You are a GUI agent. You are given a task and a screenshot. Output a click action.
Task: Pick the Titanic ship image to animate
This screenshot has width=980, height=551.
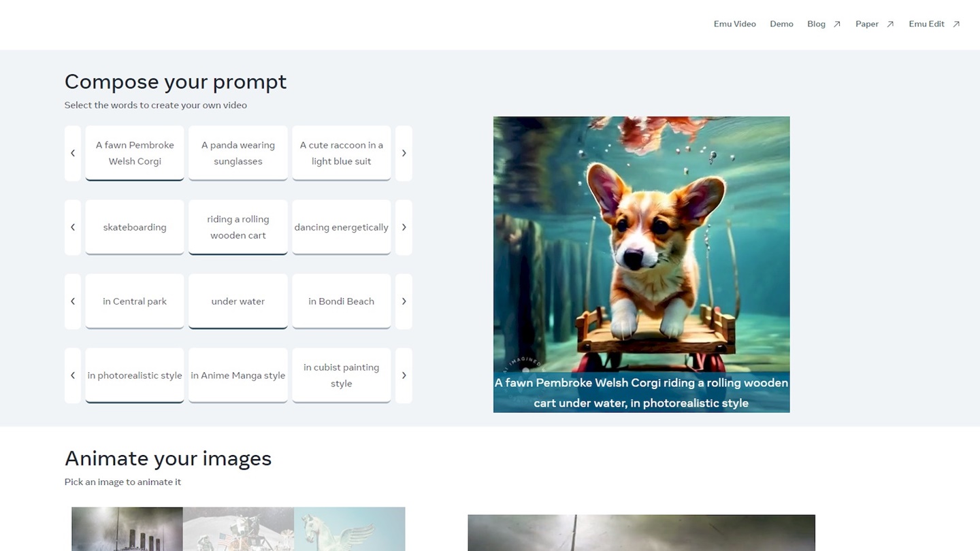(x=127, y=529)
